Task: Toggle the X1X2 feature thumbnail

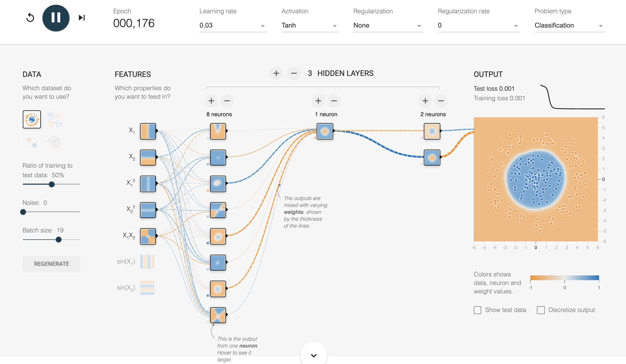Action: (x=148, y=236)
